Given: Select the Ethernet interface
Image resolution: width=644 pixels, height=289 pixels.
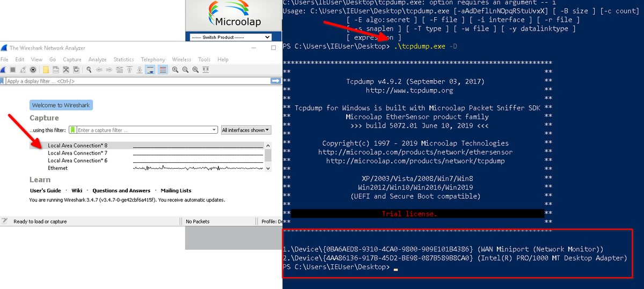Looking at the screenshot, I should pos(147,168).
